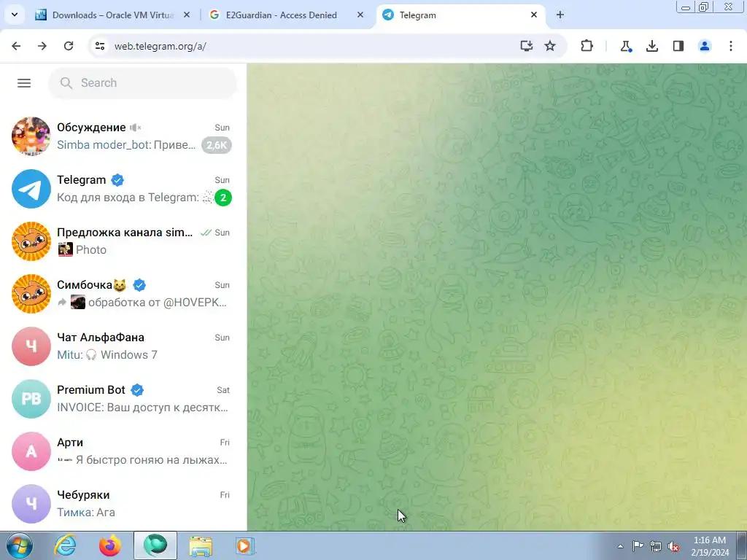Close the E2Guardian - Access Denied tab

[x=360, y=15]
